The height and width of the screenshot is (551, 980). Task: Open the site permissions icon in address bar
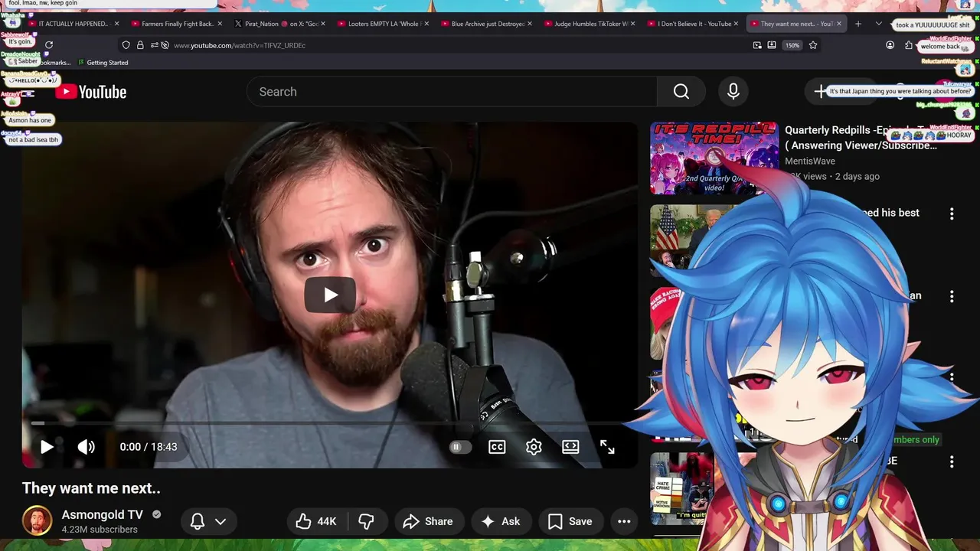click(x=155, y=45)
